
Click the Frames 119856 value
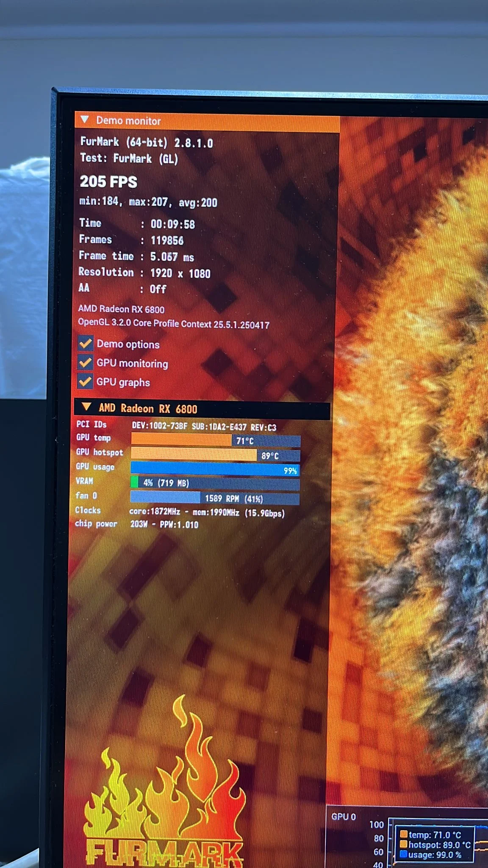[x=167, y=241]
